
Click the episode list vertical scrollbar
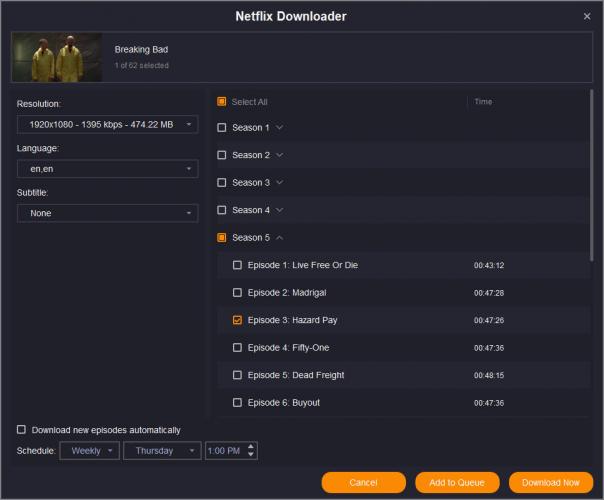point(591,175)
